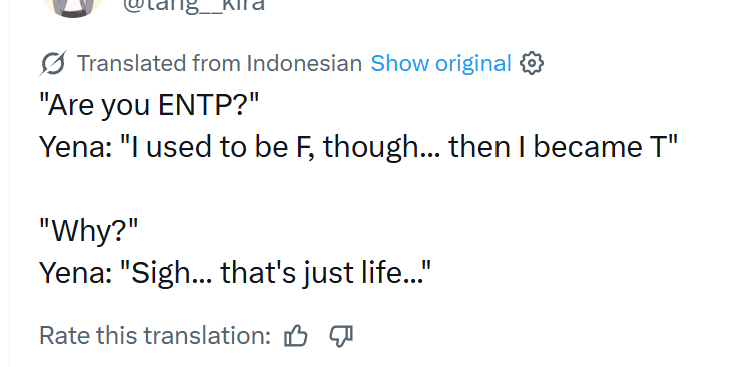Open the profile avatar picture
The width and height of the screenshot is (743, 367).
pyautogui.click(x=73, y=7)
